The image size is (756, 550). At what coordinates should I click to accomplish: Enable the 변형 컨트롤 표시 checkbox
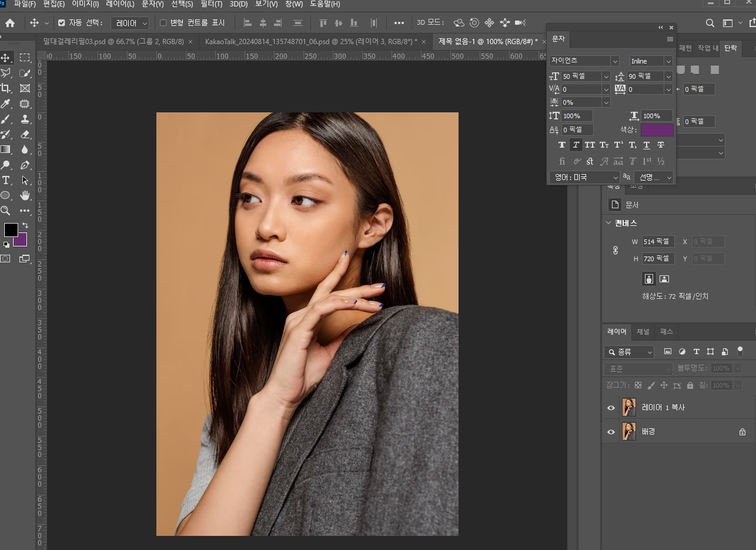tap(163, 23)
